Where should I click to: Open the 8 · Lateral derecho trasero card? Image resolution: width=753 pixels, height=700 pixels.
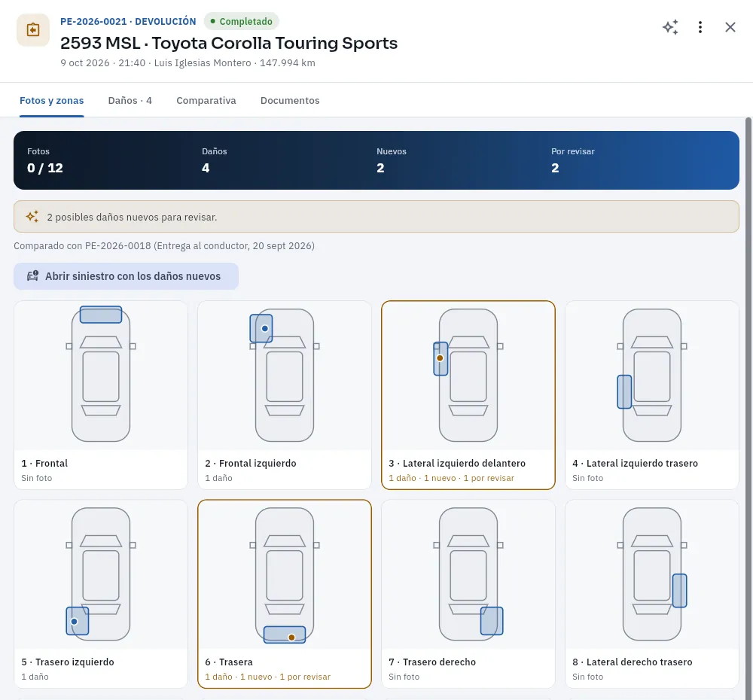pyautogui.click(x=652, y=594)
